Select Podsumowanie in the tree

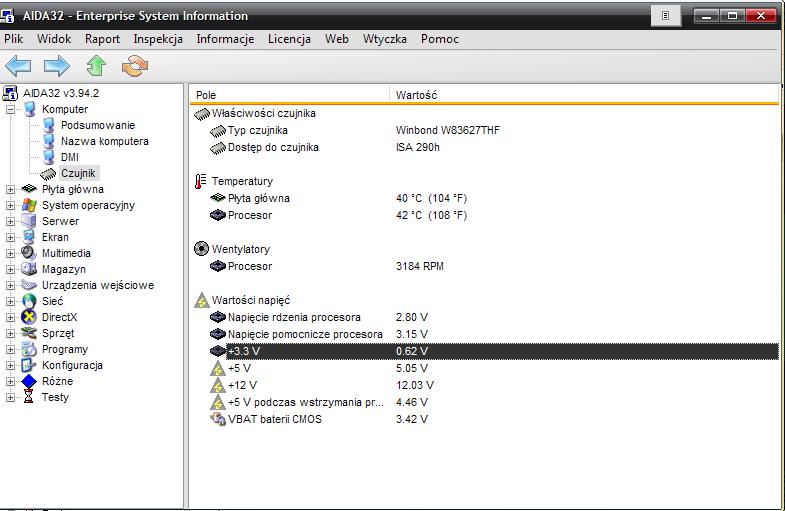tap(98, 125)
